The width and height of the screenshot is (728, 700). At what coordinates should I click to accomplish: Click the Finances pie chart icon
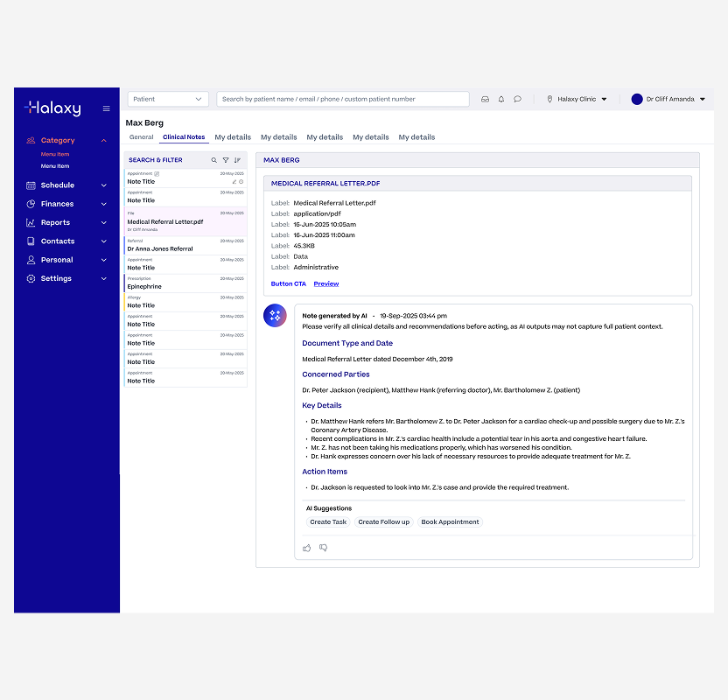31,204
